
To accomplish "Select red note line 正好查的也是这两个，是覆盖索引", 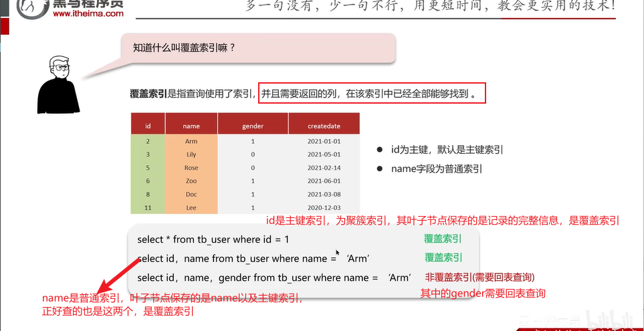I will 118,312.
